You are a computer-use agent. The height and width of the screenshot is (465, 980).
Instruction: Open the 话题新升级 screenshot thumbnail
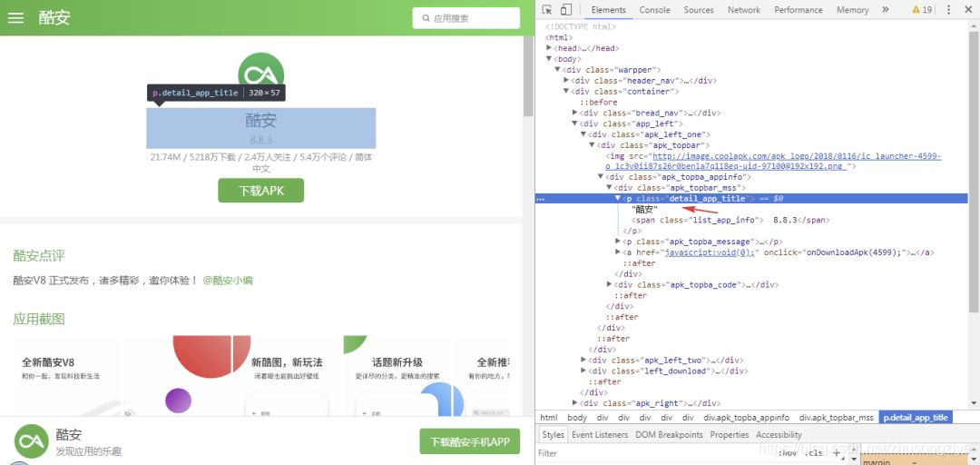point(397,375)
